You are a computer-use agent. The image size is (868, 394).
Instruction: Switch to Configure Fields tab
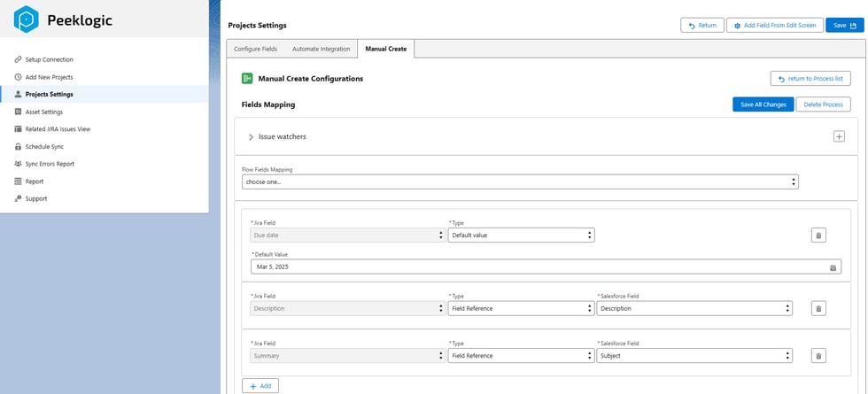255,49
